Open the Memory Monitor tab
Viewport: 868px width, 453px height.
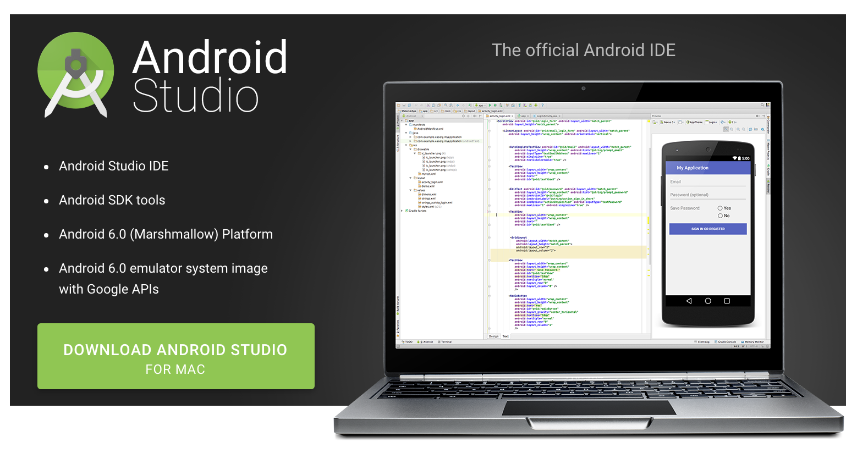pyautogui.click(x=753, y=342)
